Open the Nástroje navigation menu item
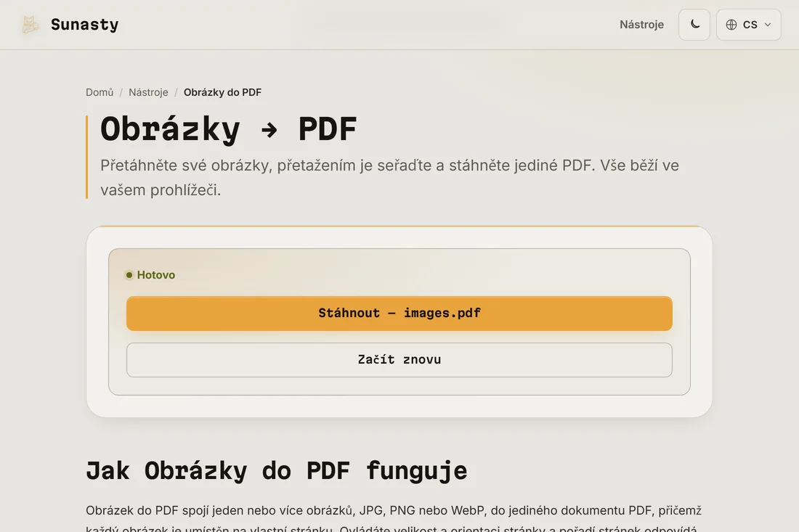Image resolution: width=799 pixels, height=532 pixels. (x=641, y=25)
